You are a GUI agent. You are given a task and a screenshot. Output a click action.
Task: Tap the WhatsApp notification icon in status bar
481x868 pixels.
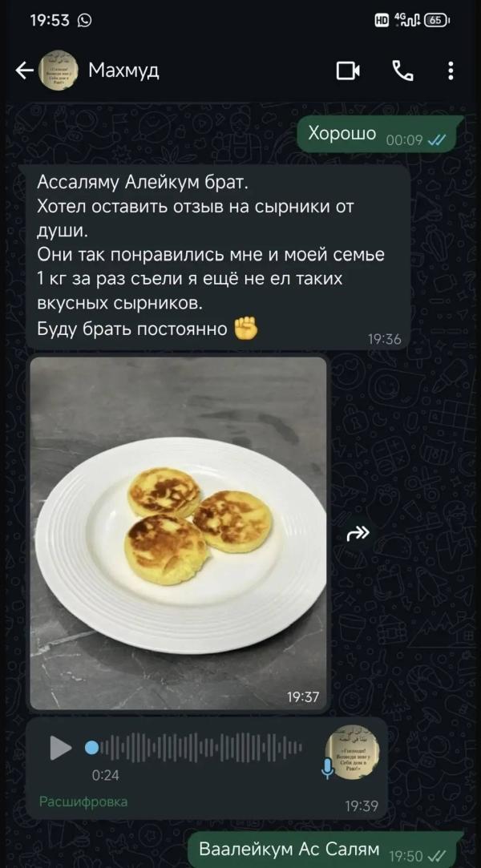point(85,21)
